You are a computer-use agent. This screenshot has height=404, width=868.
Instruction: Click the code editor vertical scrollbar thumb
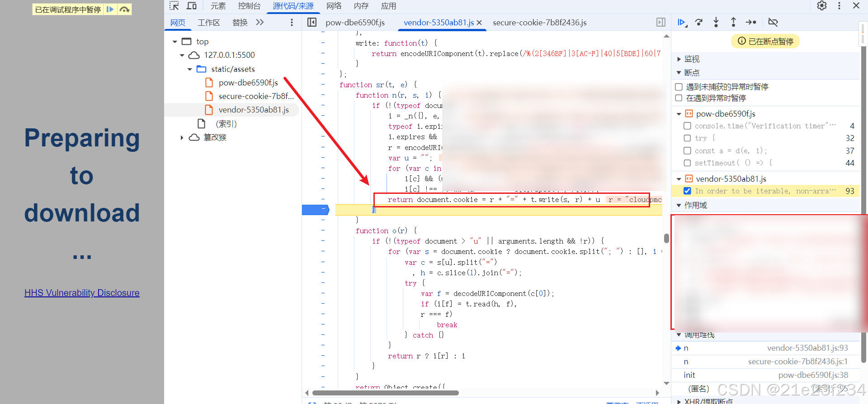pos(666,238)
